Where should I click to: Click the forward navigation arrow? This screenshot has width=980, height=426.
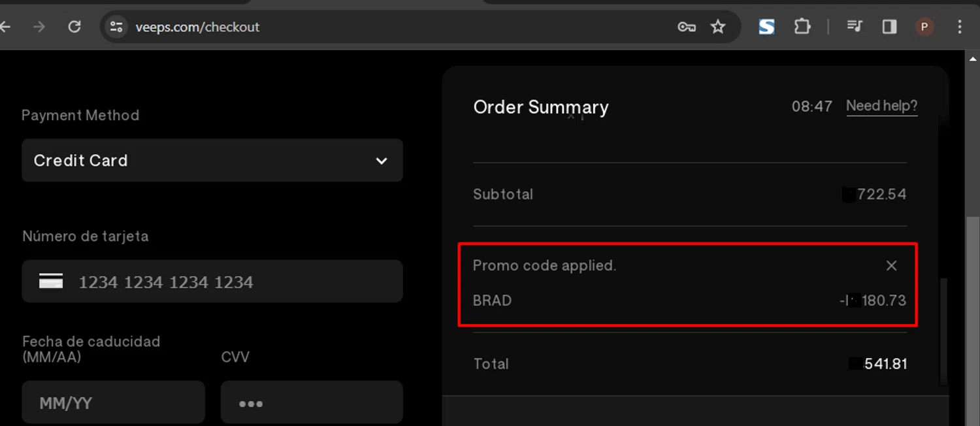point(39,27)
